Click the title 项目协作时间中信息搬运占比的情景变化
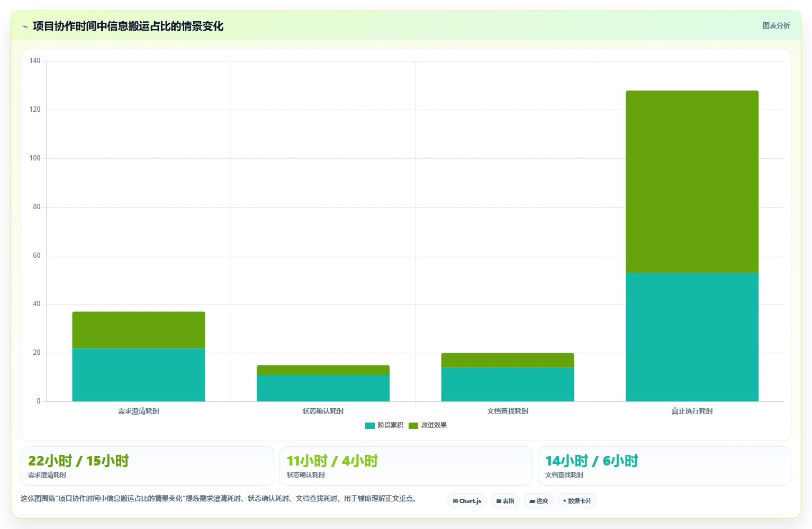Screen dimensions: 812x529 (128, 26)
